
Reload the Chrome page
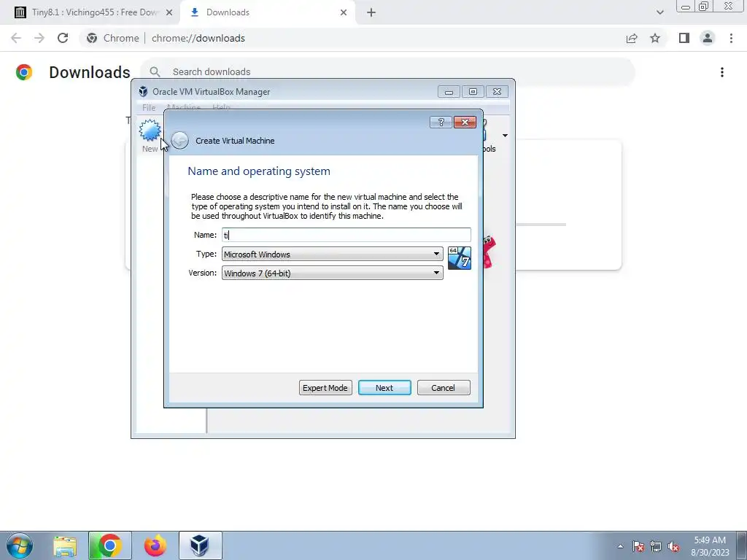pyautogui.click(x=63, y=38)
